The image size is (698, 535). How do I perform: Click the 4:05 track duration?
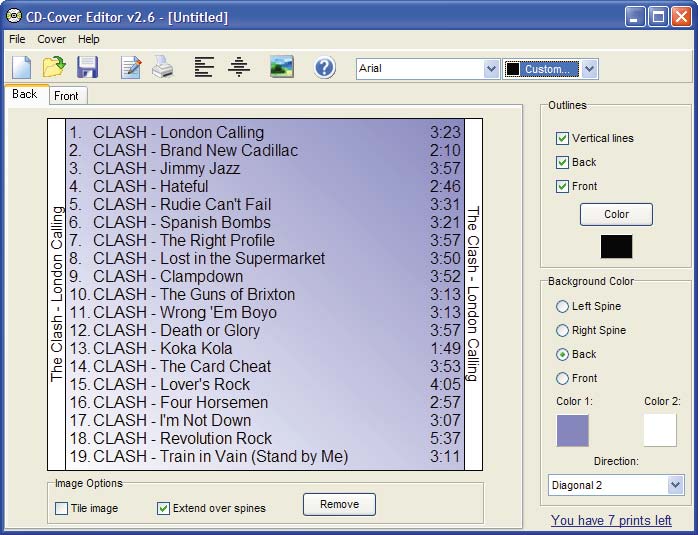coord(445,384)
